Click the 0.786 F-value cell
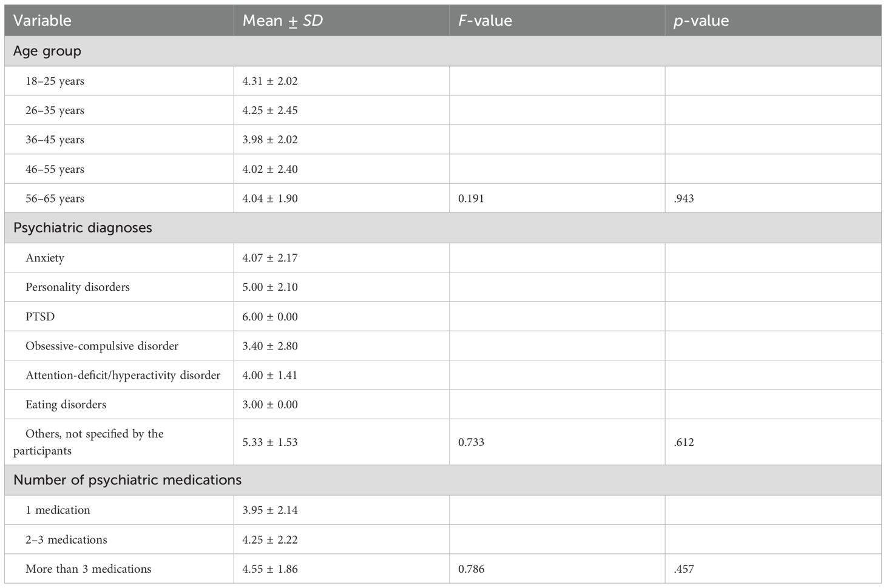 point(471,569)
